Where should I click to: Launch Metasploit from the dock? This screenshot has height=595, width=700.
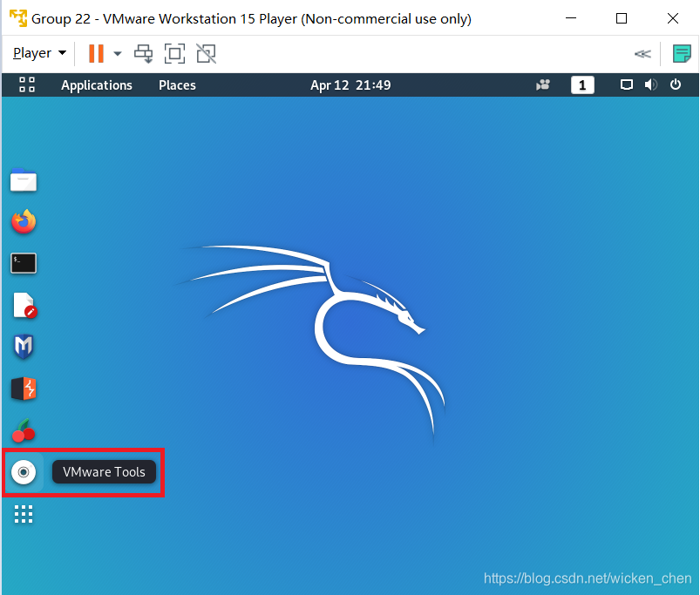(24, 347)
